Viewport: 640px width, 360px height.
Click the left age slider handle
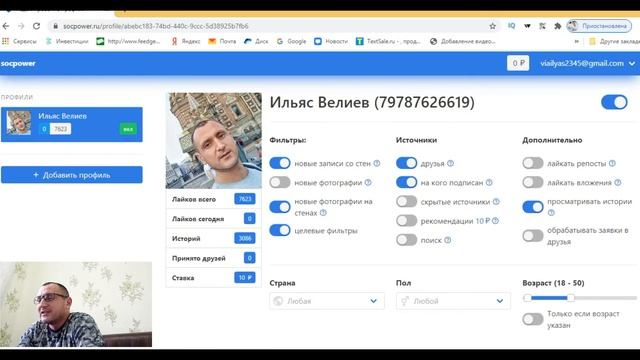tap(527, 298)
